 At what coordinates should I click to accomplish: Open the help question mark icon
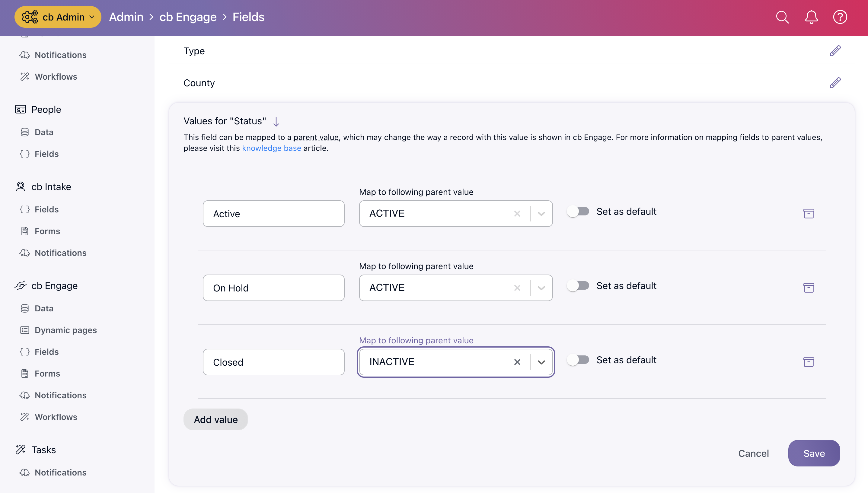840,17
